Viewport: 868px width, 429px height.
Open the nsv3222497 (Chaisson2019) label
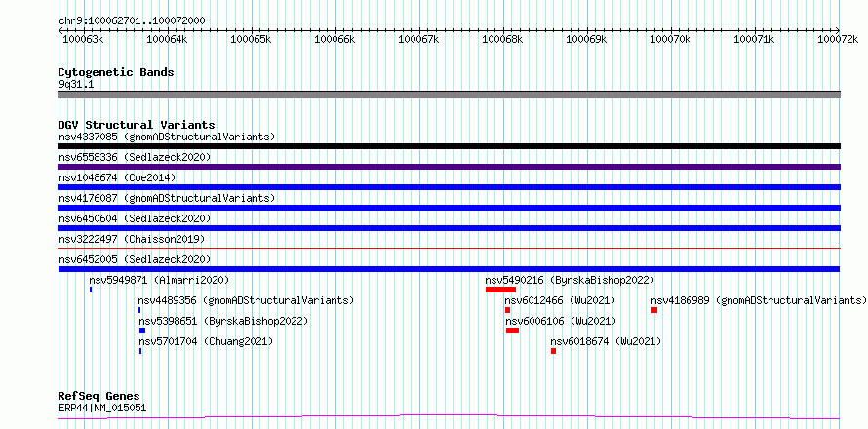click(132, 239)
